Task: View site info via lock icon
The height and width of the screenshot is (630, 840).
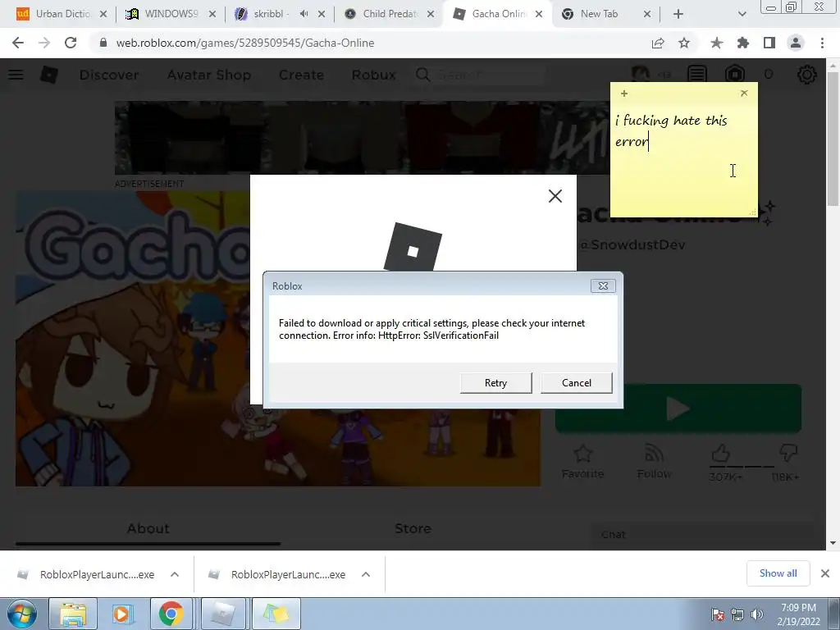Action: point(103,43)
